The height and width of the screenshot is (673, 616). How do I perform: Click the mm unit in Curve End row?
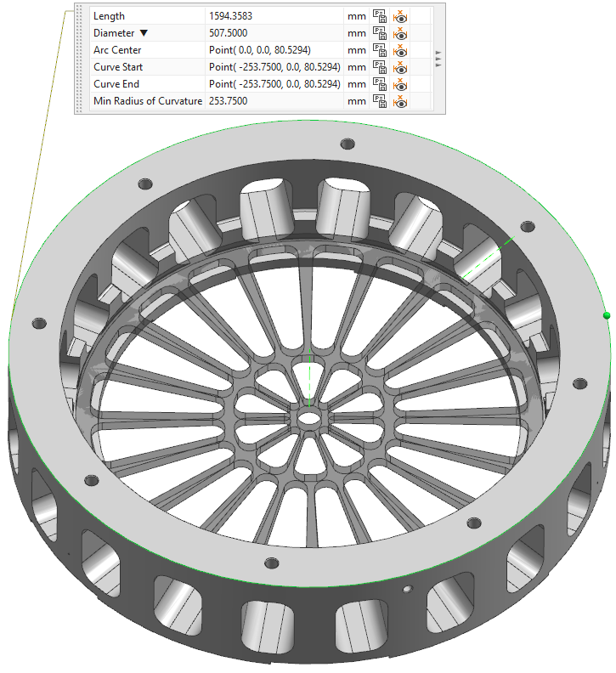(x=357, y=85)
